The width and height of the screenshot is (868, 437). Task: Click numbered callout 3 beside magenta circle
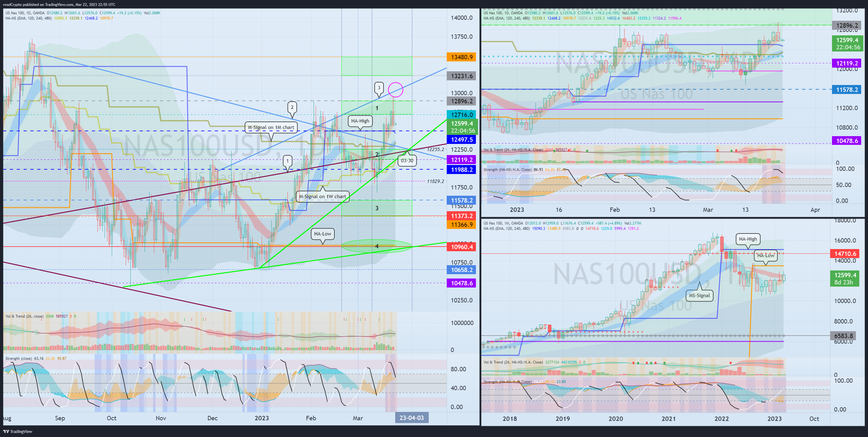(379, 87)
